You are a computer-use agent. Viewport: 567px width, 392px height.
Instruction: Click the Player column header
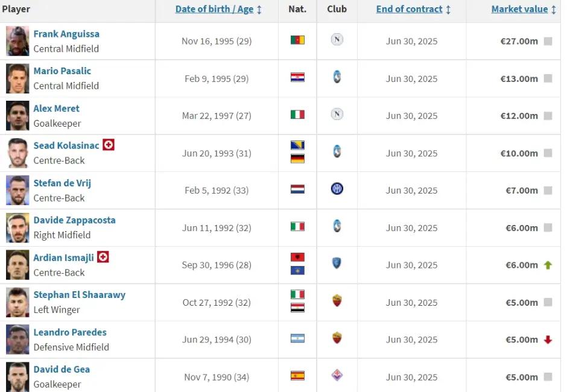tap(16, 9)
